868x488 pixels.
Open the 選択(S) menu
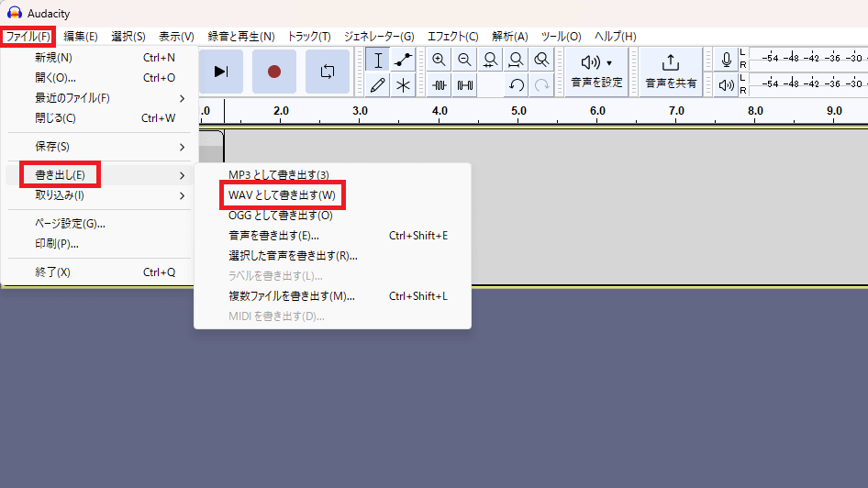click(x=128, y=37)
